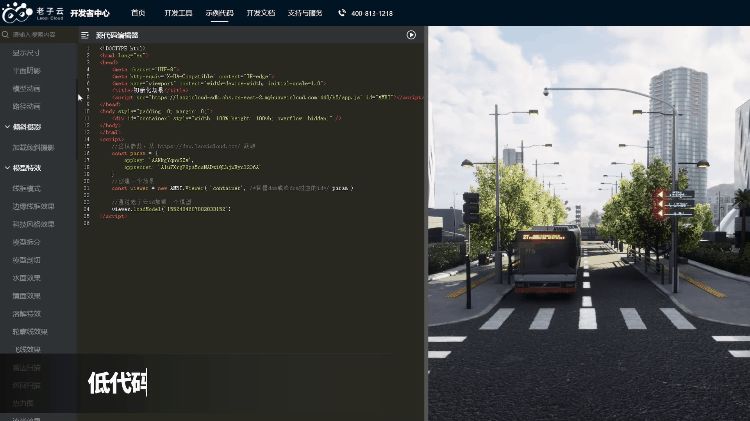Open the 模型动画 sidebar example
The height and width of the screenshot is (421, 750).
pos(26,89)
